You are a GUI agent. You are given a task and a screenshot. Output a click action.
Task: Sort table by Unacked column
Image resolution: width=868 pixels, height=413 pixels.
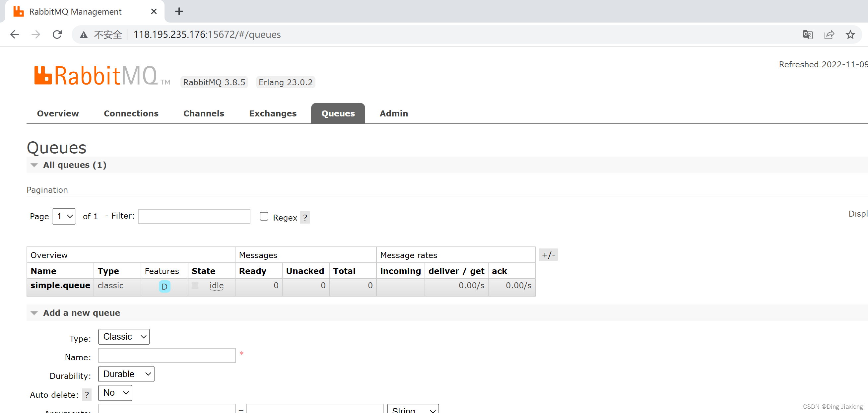(x=305, y=271)
